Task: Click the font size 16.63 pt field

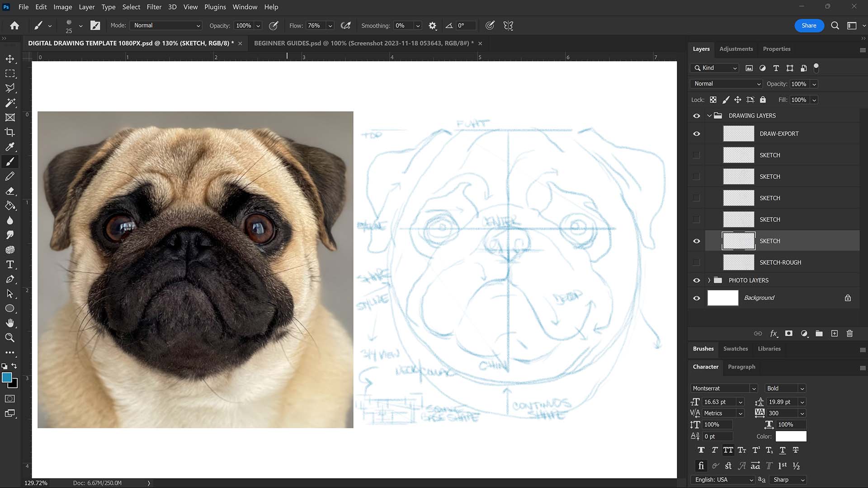Action: 719,402
